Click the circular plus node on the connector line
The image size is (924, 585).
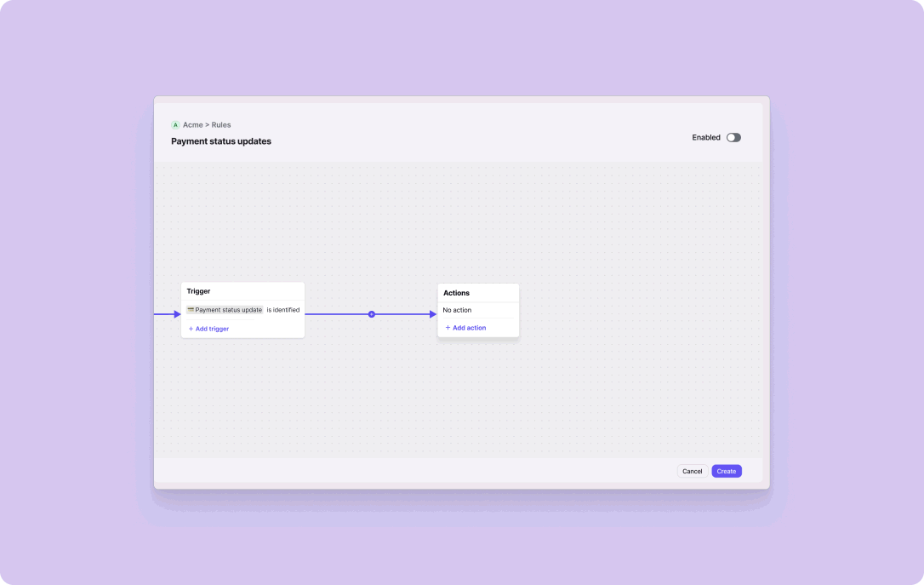pos(372,314)
